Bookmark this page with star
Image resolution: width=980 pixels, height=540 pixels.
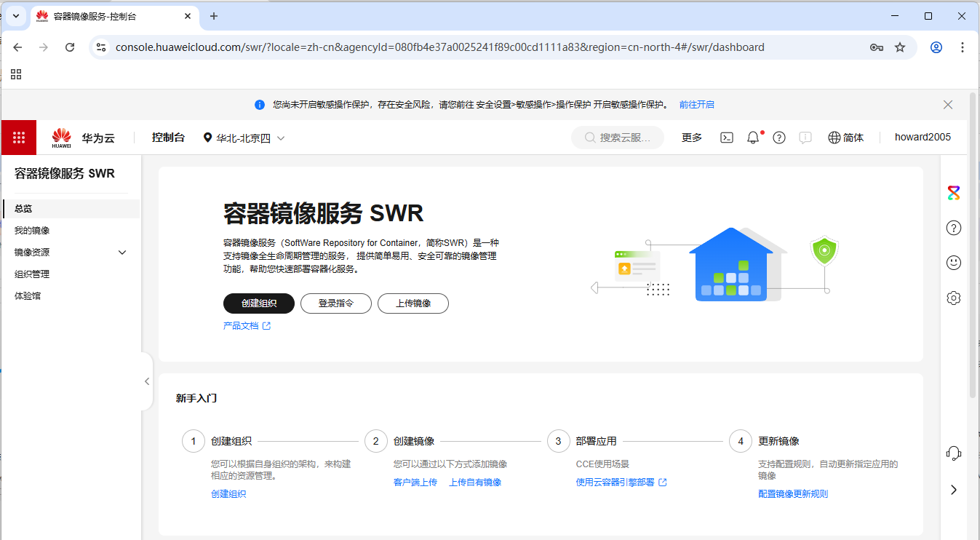click(900, 47)
